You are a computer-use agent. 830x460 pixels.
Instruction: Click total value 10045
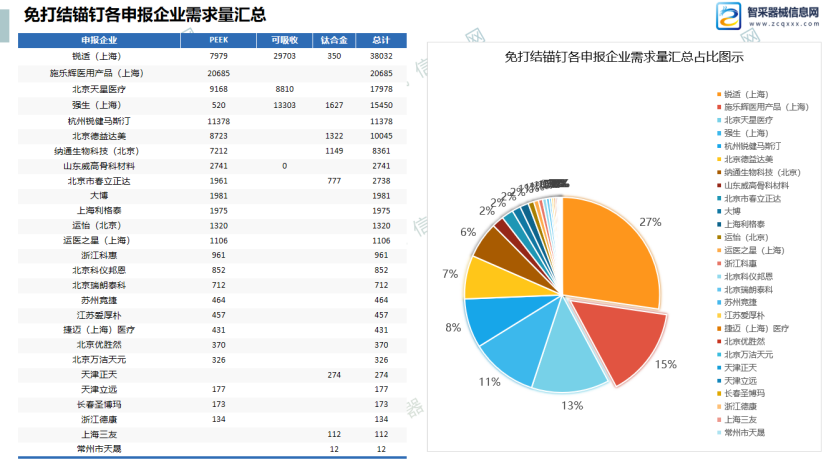point(381,136)
